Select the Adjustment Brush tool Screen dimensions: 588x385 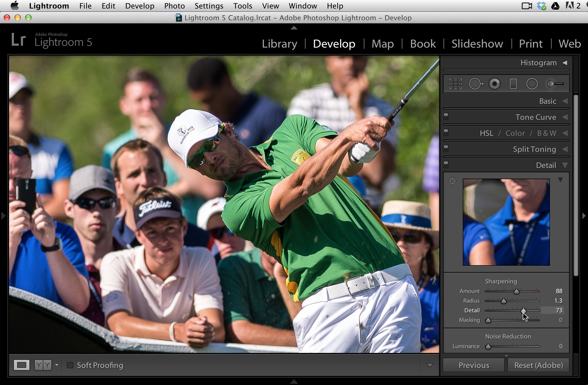[555, 84]
